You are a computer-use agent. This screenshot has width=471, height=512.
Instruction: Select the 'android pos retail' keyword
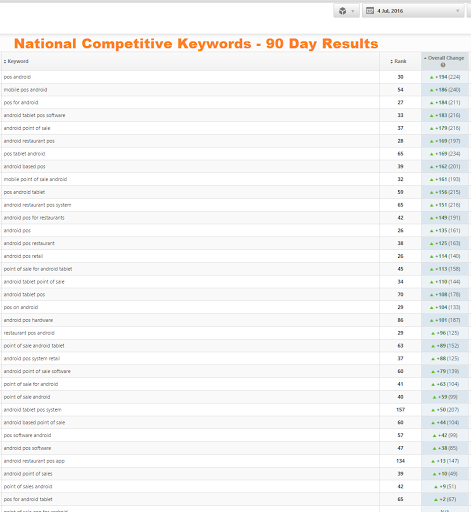23,256
